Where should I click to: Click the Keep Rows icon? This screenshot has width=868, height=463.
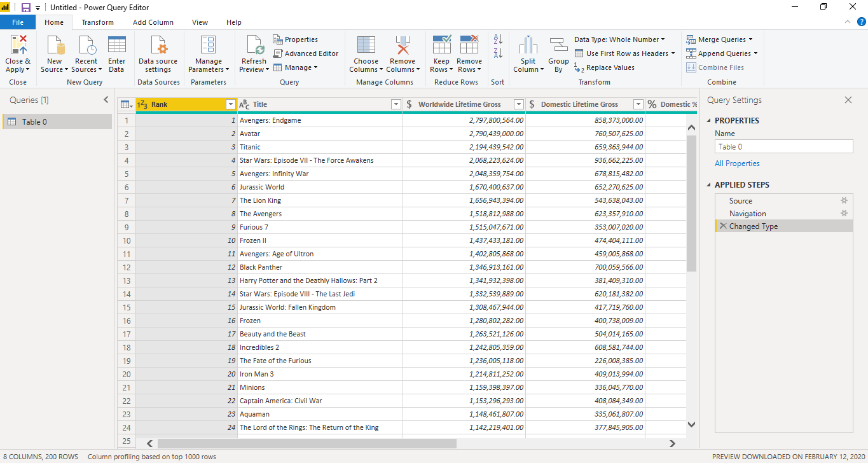point(441,45)
